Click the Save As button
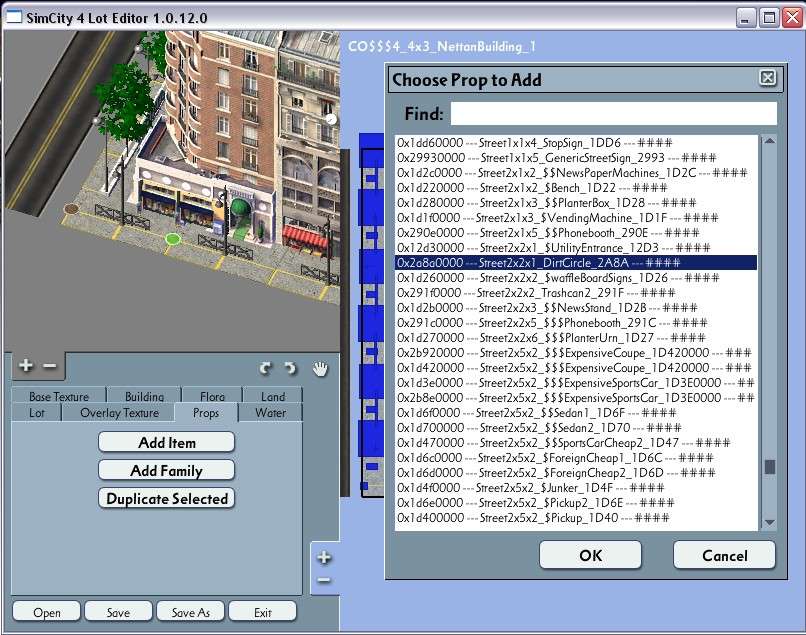This screenshot has height=635, width=806. tap(191, 612)
